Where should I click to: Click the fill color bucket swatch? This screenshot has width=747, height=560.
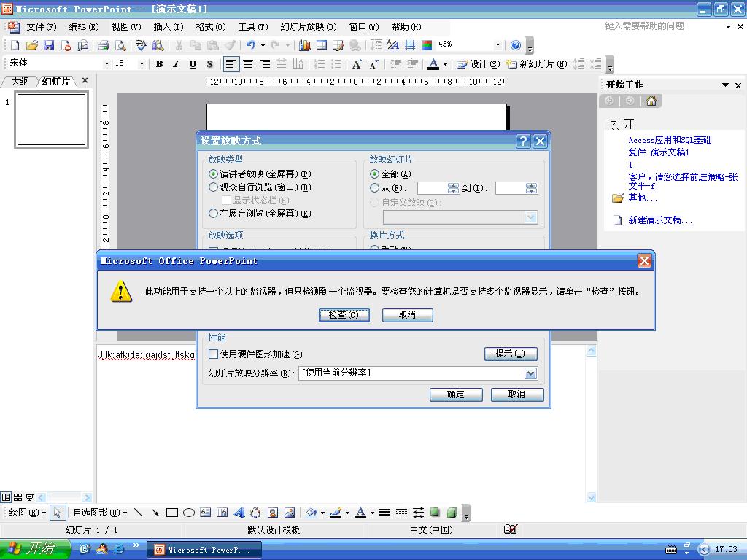(311, 513)
